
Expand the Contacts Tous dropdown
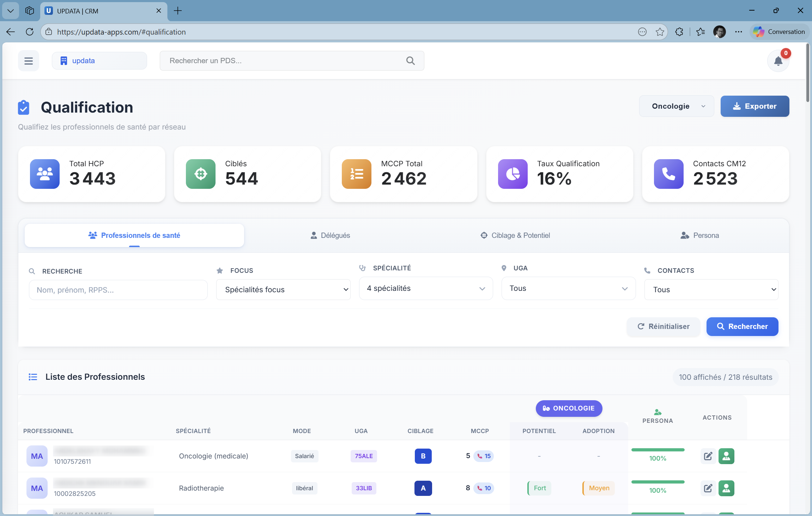click(x=711, y=290)
